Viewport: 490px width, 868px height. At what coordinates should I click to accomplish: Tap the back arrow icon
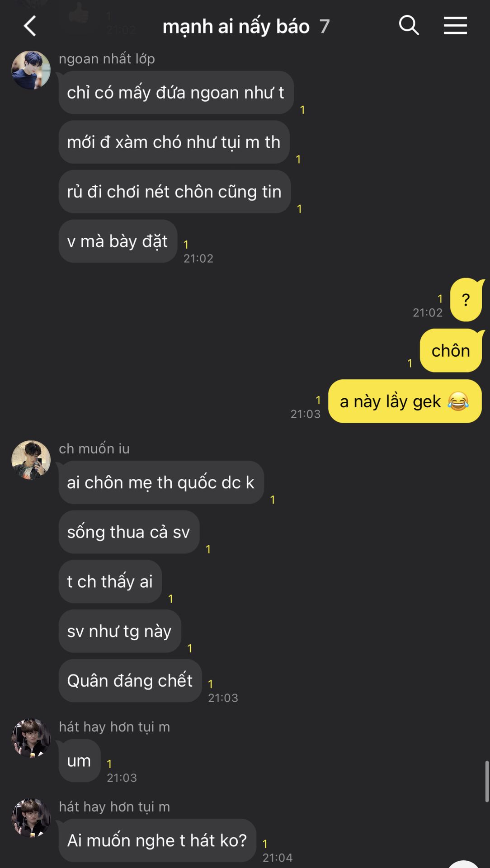tap(30, 26)
